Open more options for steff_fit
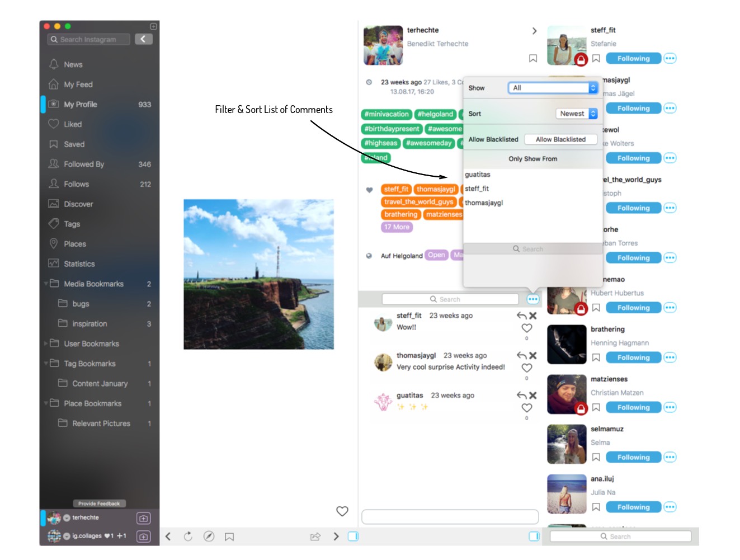740x560 pixels. (670, 58)
